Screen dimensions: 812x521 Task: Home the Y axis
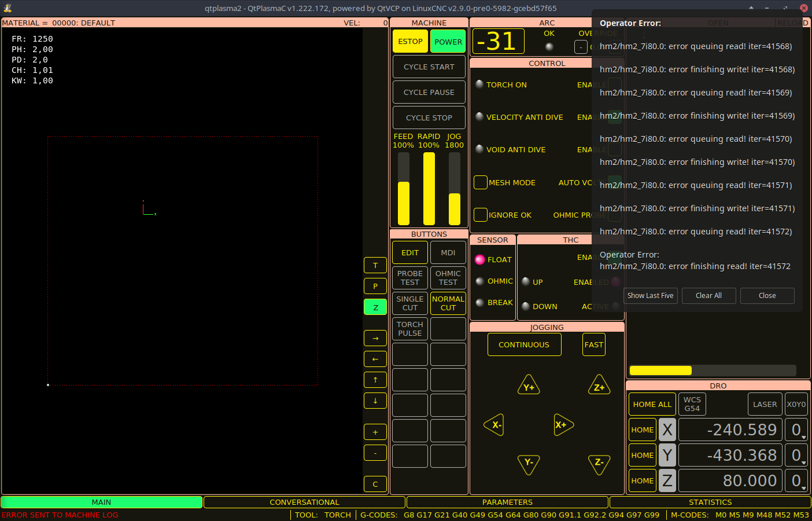[643, 455]
